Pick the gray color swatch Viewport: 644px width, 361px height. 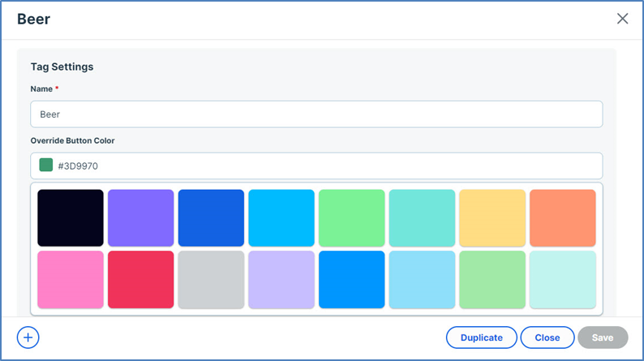[211, 279]
